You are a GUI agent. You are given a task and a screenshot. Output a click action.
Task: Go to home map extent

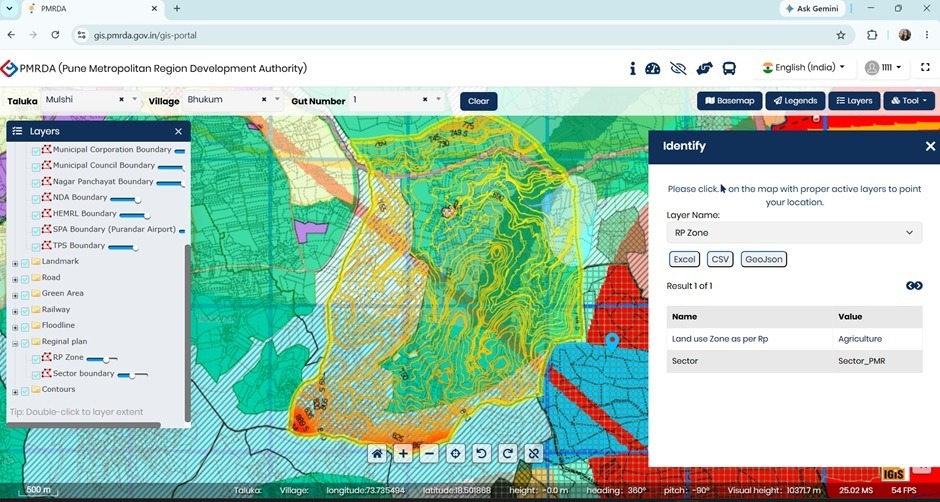click(x=377, y=453)
